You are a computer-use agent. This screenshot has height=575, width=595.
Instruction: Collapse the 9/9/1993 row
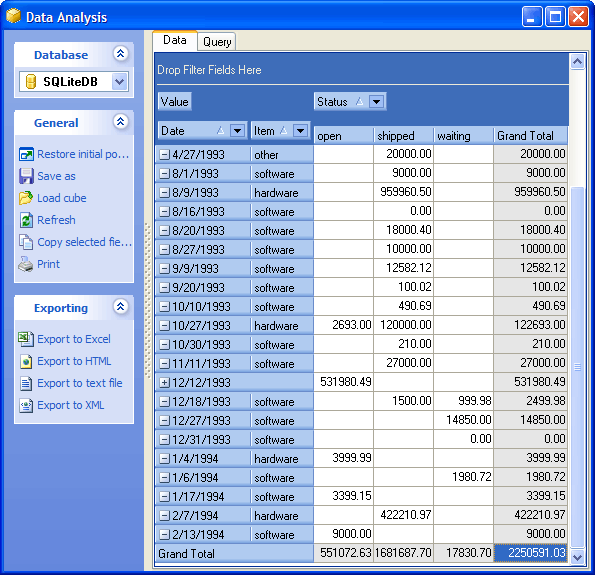coord(164,268)
